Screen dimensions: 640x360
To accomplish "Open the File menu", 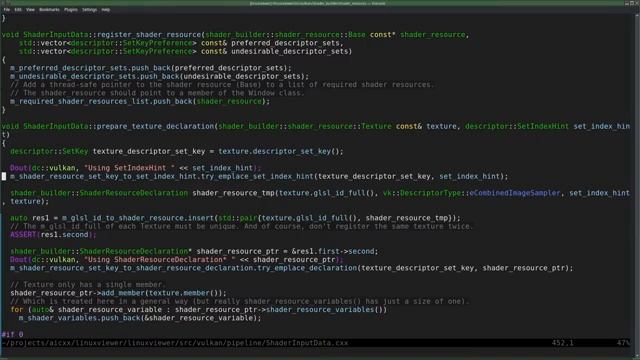I will click(x=7, y=9).
